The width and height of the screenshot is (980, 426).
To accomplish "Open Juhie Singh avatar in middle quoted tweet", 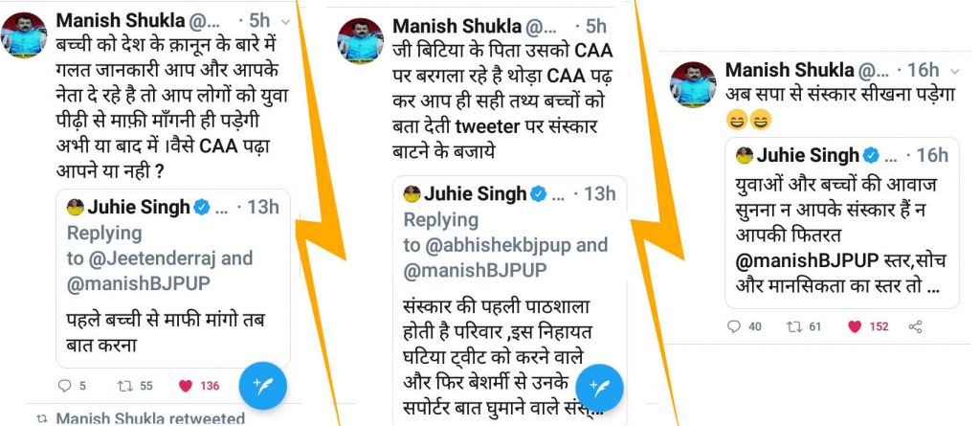I will tap(412, 194).
